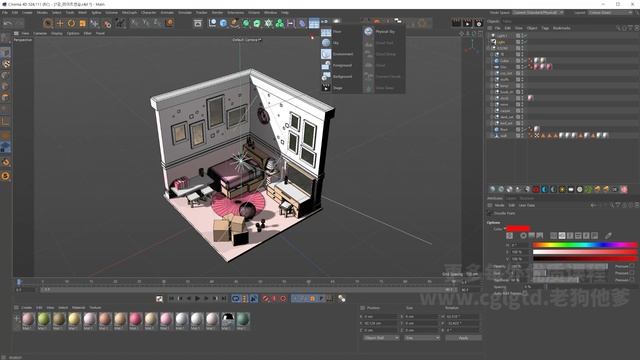Open the main File menu

(x=5, y=13)
